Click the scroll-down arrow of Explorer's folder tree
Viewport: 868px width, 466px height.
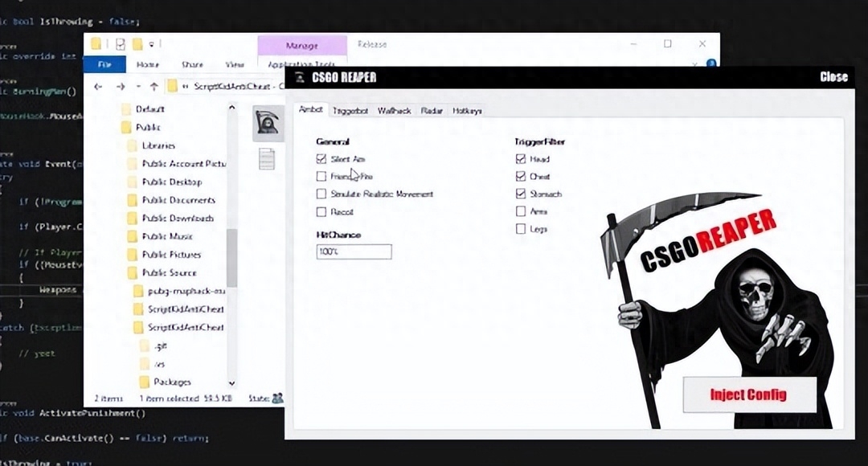(x=232, y=383)
